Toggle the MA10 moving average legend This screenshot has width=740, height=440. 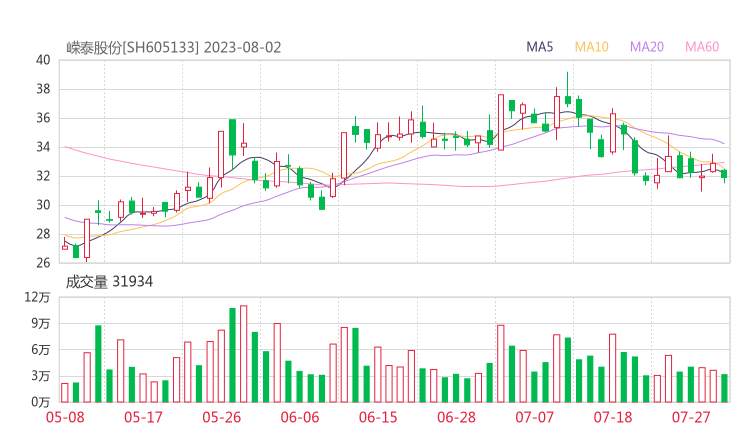tap(592, 47)
